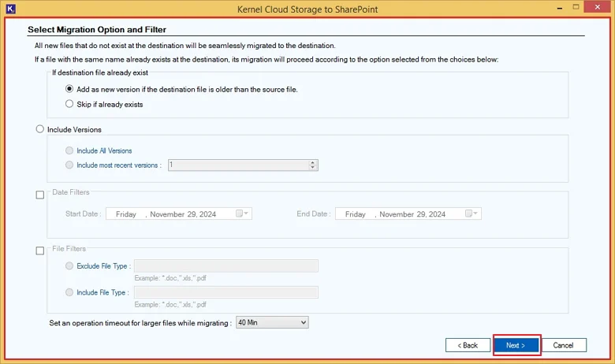Expand the operation timeout 40 Min dropdown

pos(272,322)
